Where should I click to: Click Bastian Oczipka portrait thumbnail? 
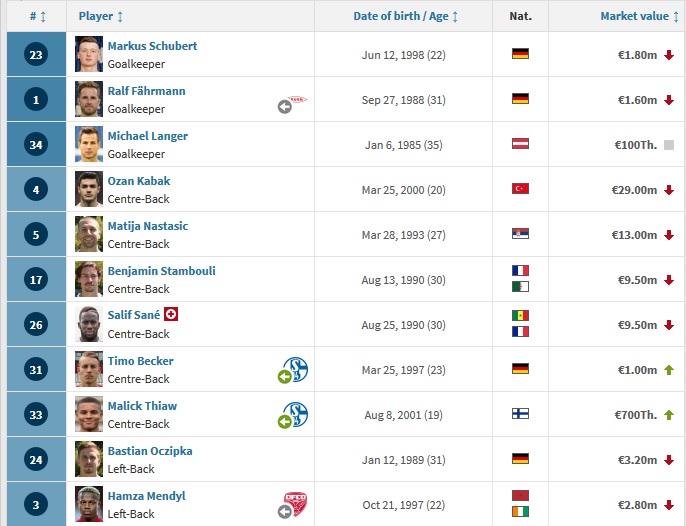(x=89, y=459)
